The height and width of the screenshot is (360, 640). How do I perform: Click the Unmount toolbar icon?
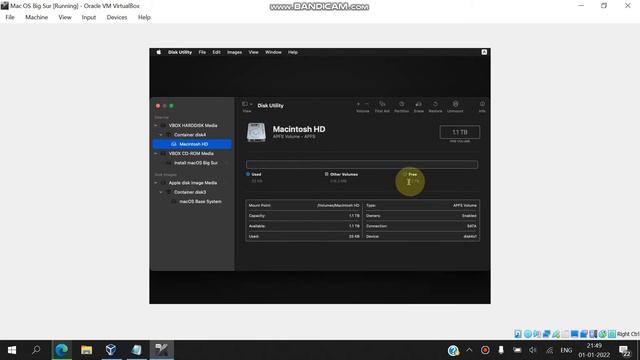click(455, 104)
